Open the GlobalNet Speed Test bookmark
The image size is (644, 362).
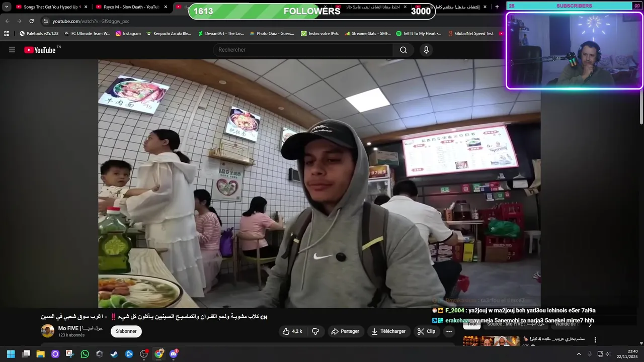click(x=470, y=34)
